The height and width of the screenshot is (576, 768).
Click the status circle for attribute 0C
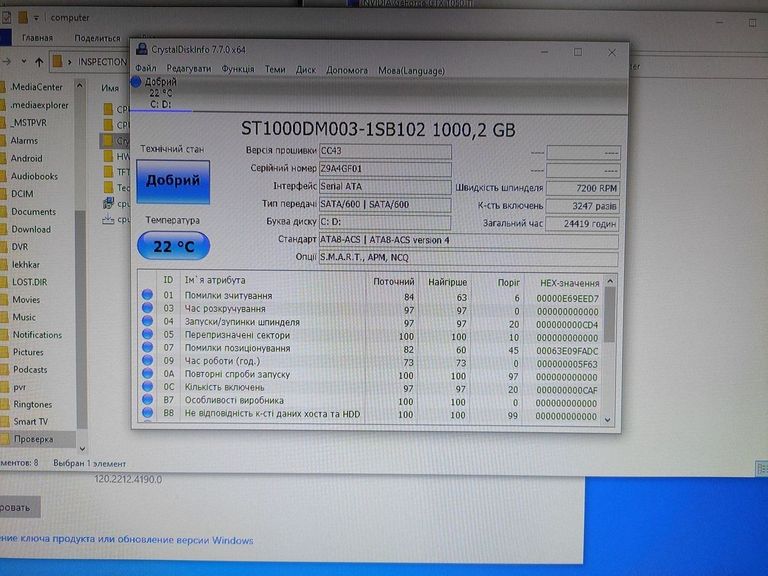click(147, 386)
